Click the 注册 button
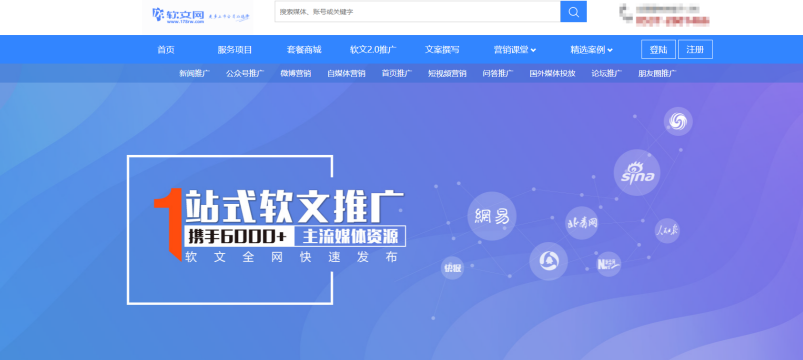The height and width of the screenshot is (360, 803). pos(695,50)
